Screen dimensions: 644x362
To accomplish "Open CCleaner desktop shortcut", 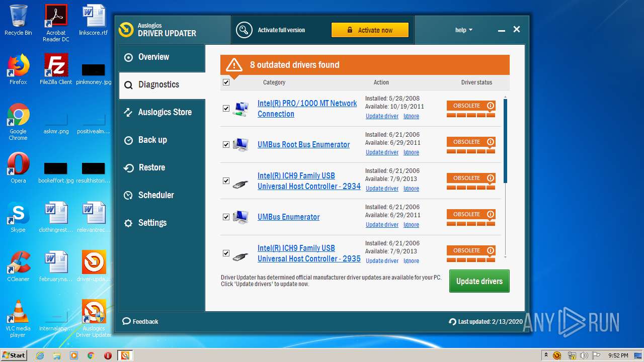I will (x=18, y=266).
